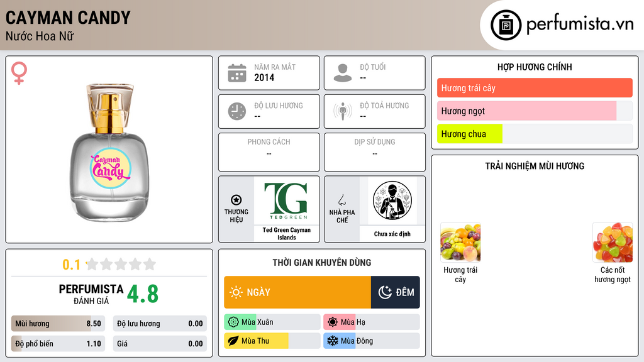This screenshot has height=362, width=644.
Task: Click the sillage icon for Độ Toả Hương
Action: click(343, 111)
